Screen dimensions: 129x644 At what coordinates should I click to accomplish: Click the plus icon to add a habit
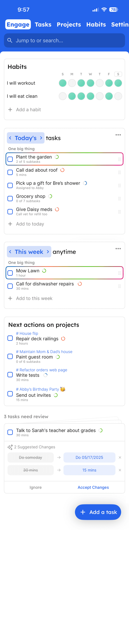(x=10, y=109)
